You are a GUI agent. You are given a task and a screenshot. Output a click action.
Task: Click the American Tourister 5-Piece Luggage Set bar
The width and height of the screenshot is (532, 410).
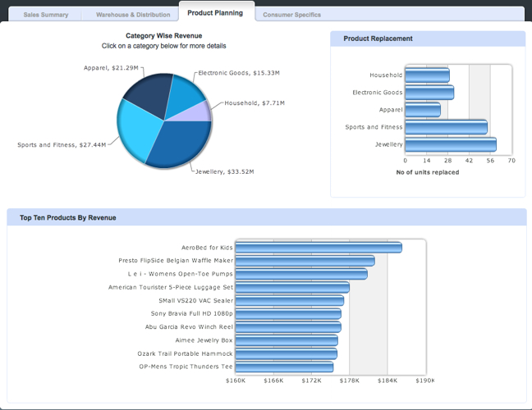[292, 288]
